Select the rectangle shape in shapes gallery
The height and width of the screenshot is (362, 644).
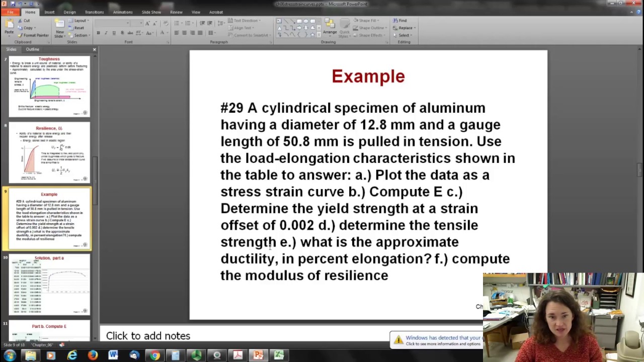(299, 21)
